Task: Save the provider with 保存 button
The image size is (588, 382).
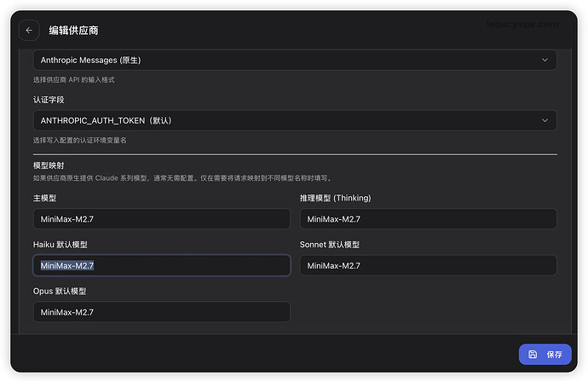Action: point(545,354)
